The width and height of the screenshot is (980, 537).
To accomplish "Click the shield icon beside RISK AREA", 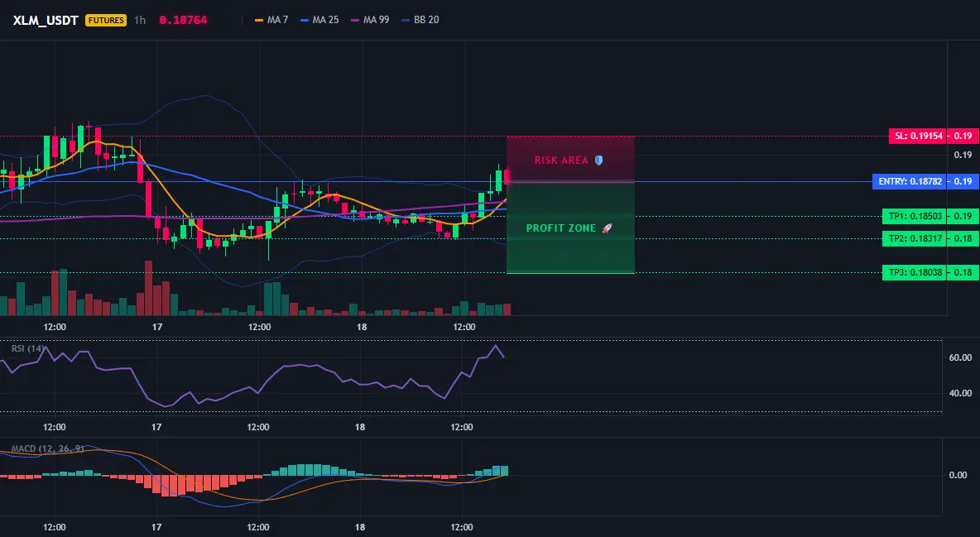I will click(598, 160).
